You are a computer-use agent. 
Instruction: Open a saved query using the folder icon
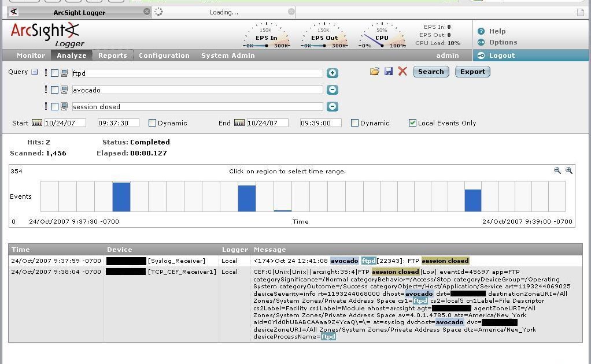tap(375, 71)
